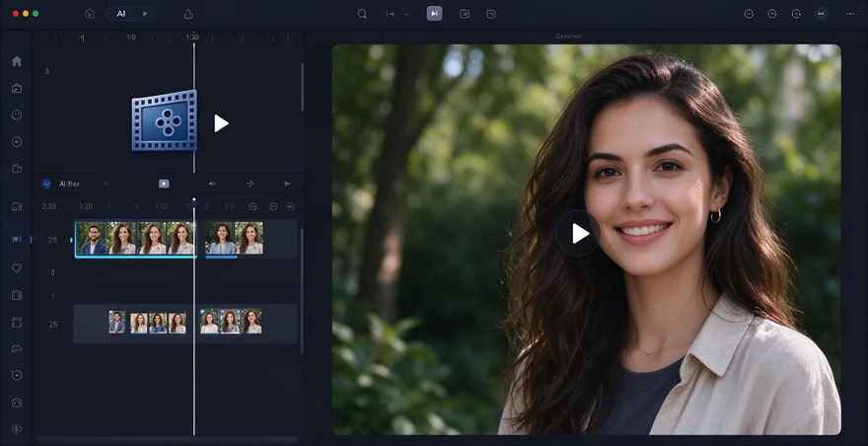The width and height of the screenshot is (868, 446).
Task: Click the share/export upload icon at top
Action: (188, 14)
